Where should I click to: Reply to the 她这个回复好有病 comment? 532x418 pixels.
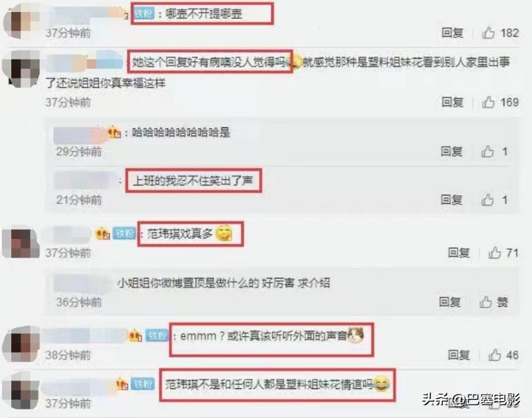pyautogui.click(x=453, y=102)
